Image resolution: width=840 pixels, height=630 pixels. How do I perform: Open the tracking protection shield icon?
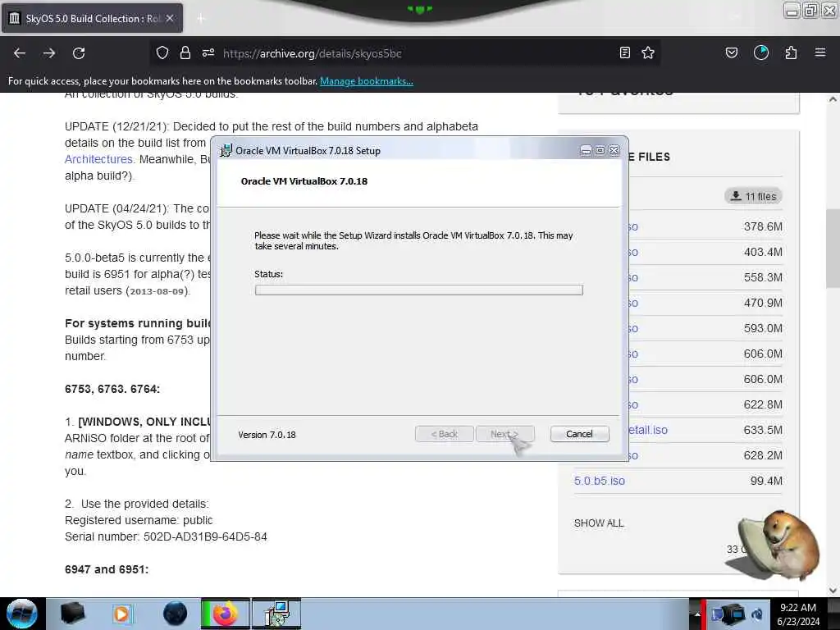coord(162,53)
